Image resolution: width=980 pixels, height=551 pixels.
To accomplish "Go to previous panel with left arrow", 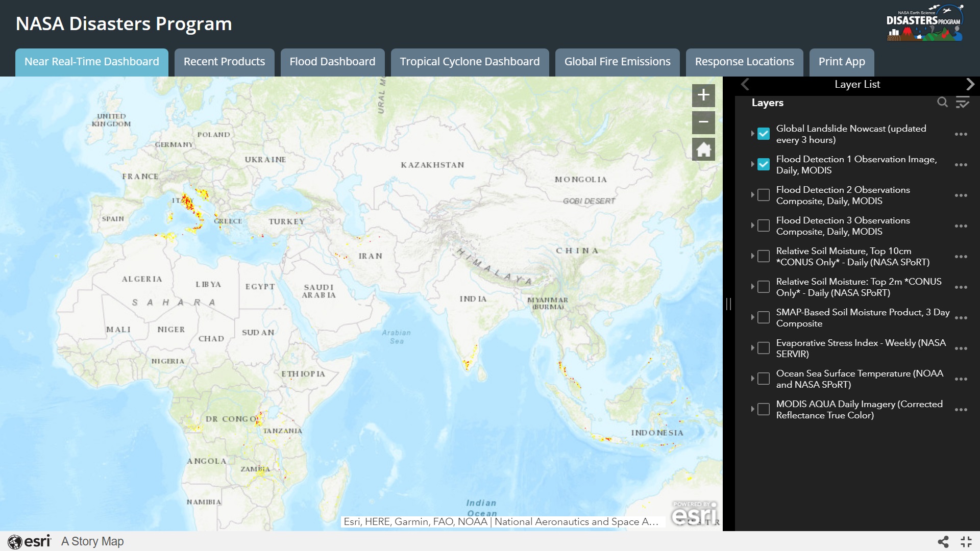I will point(745,84).
